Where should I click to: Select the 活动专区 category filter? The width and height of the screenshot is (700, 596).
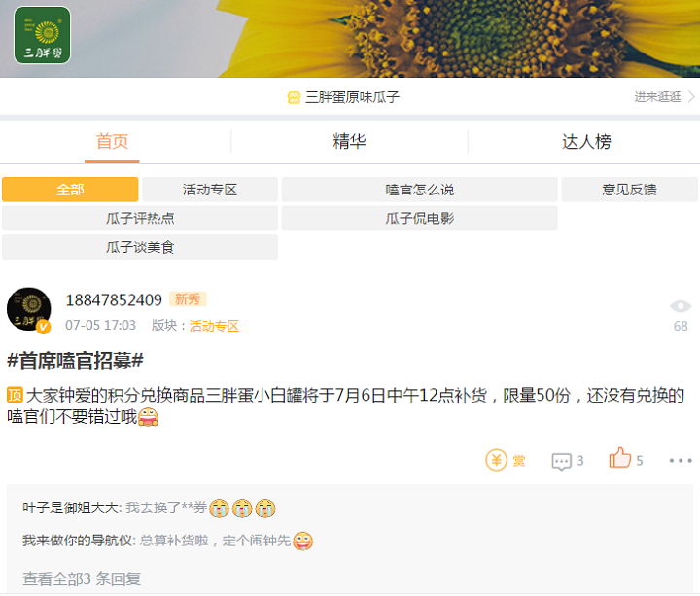pyautogui.click(x=210, y=190)
